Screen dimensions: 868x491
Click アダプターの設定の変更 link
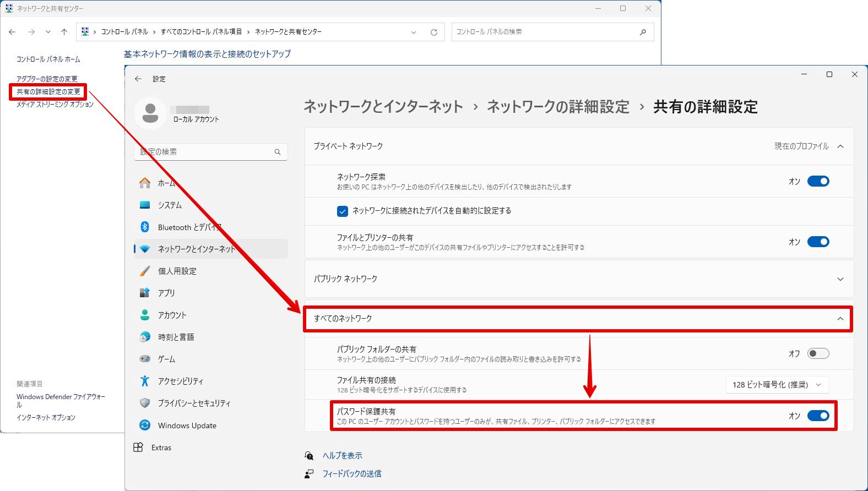point(47,79)
